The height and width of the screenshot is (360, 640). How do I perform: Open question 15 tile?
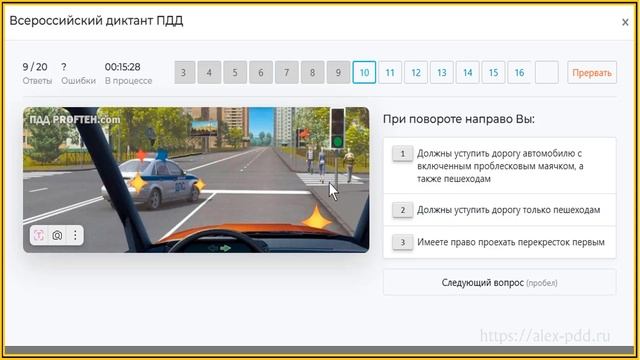click(493, 72)
